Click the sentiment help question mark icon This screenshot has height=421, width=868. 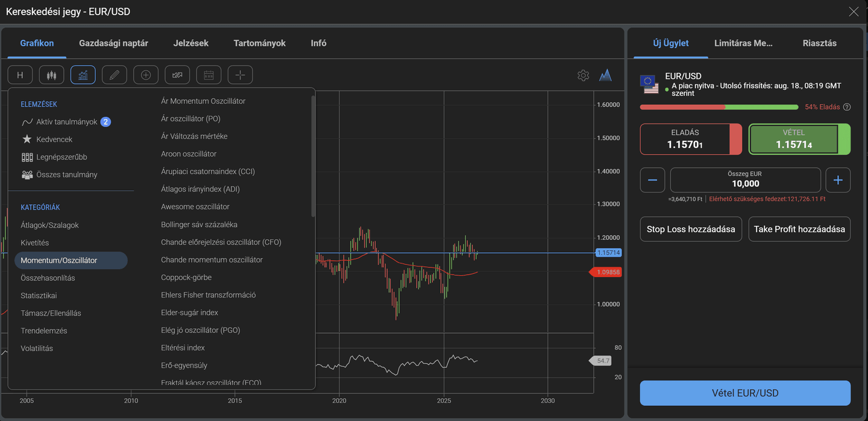click(847, 107)
